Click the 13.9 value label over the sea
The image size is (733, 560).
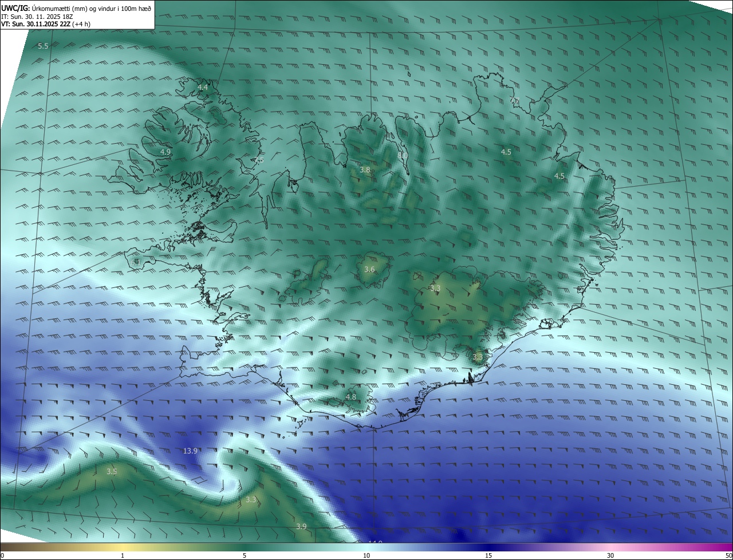point(190,451)
